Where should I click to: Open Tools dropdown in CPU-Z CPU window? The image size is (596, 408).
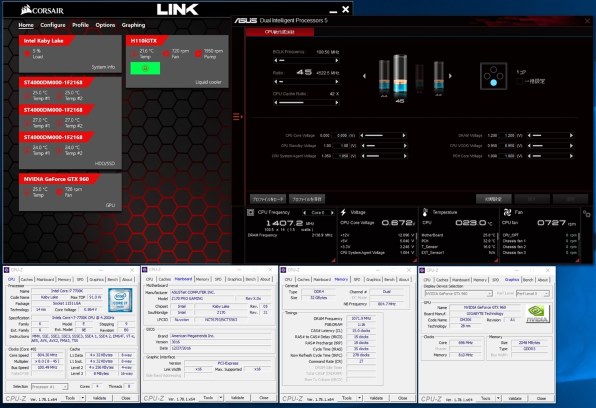[74, 398]
